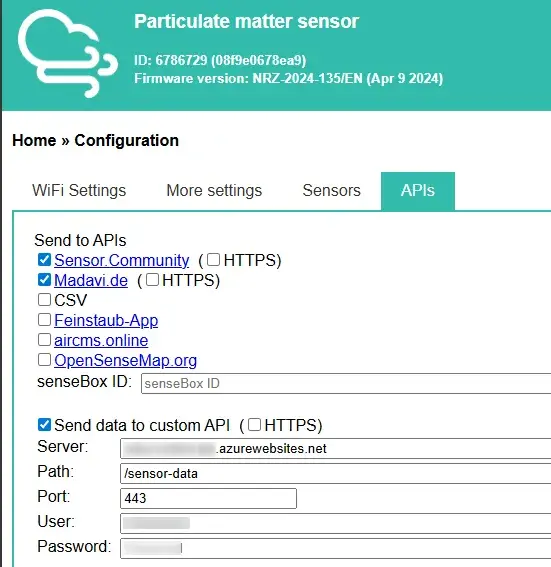This screenshot has height=567, width=551.
Task: Click the Server address field
Action: (336, 448)
